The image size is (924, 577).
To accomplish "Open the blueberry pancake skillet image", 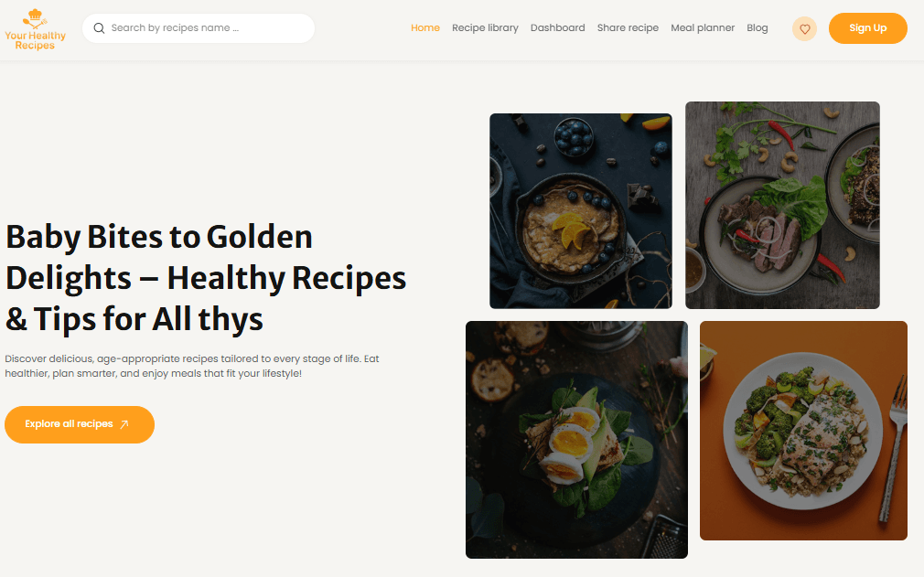I will [580, 211].
